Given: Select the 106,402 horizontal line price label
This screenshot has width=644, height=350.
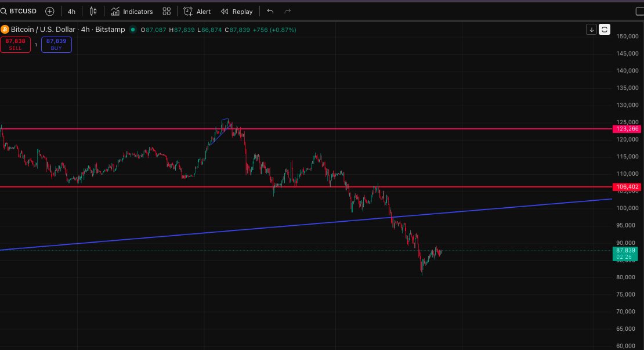Looking at the screenshot, I should click(627, 187).
